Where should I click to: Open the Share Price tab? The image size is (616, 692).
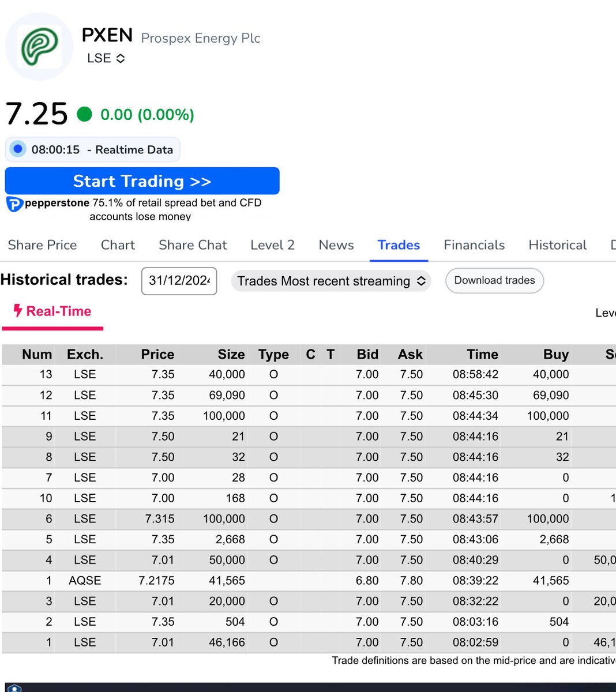42,245
